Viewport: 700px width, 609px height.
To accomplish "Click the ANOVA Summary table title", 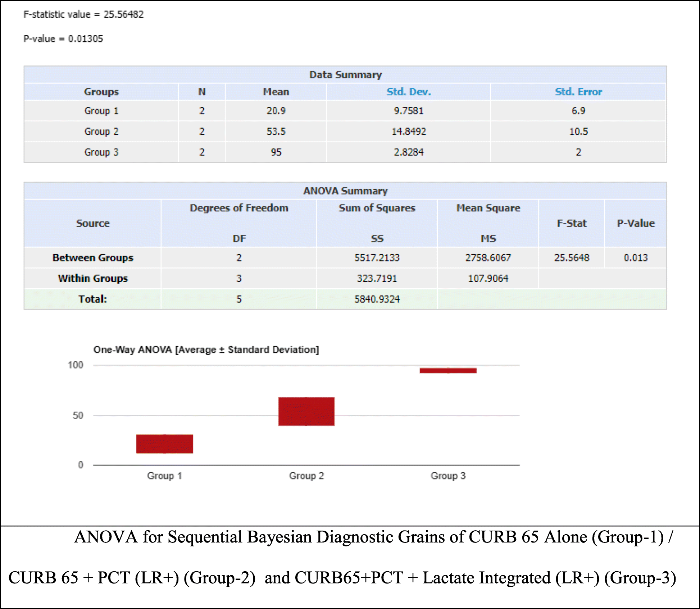I will pos(345,191).
